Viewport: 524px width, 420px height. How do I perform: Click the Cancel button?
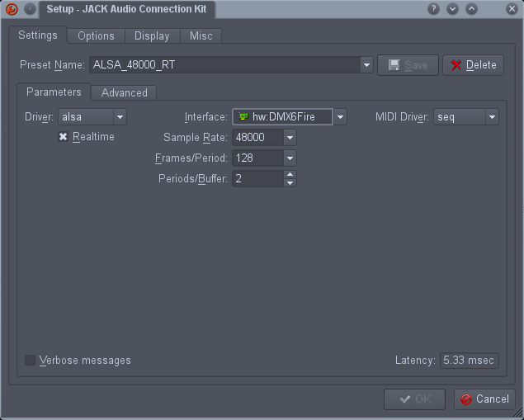point(484,399)
